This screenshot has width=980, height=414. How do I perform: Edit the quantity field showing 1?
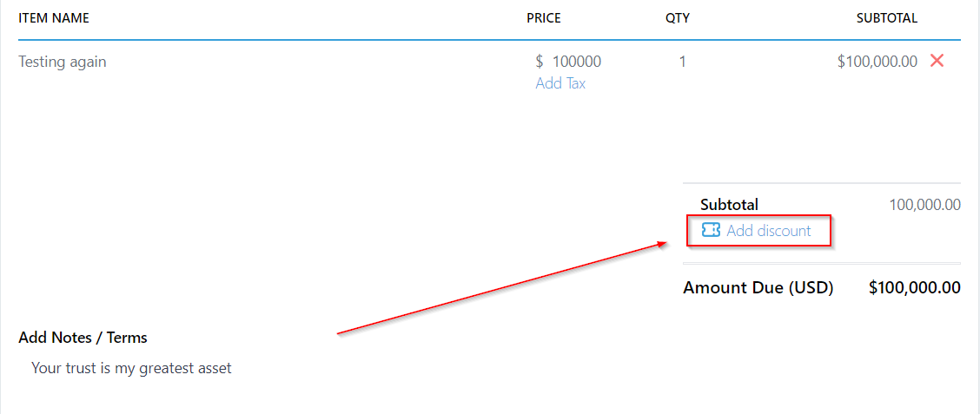point(682,62)
